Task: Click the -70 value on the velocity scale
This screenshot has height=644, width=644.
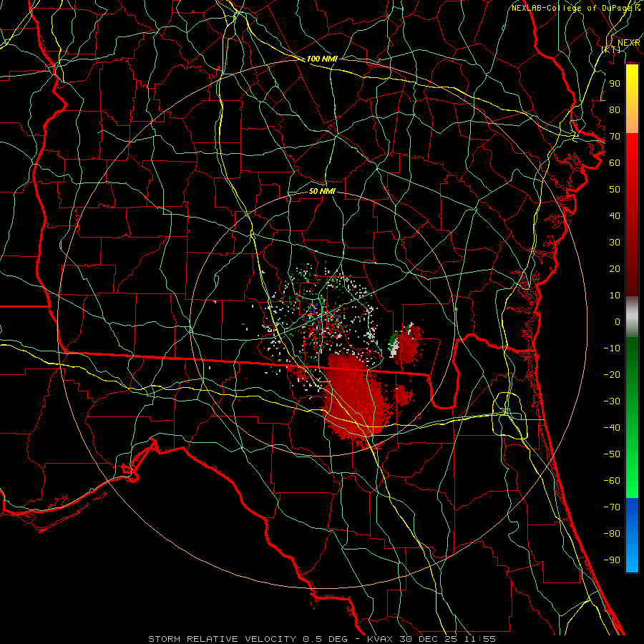Action: [612, 507]
